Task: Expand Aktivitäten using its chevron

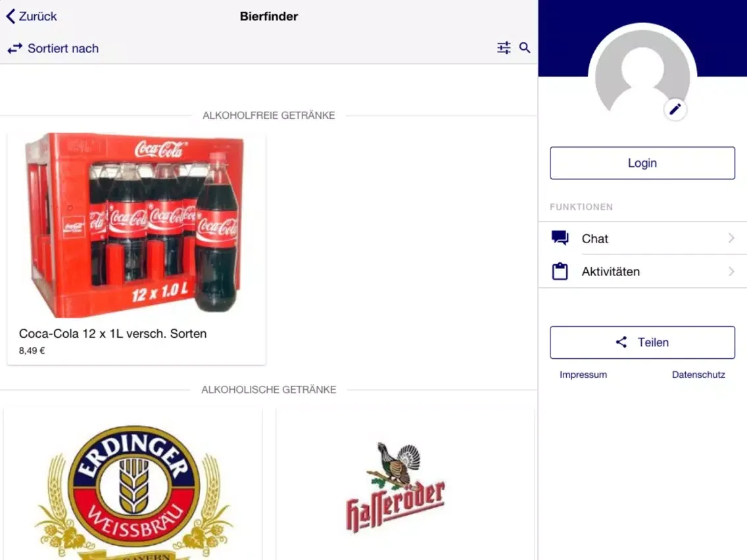Action: pyautogui.click(x=731, y=271)
